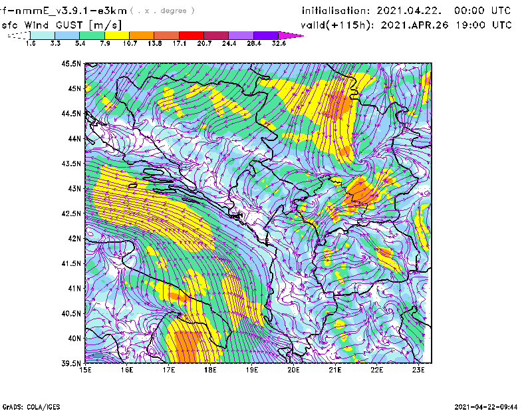Click the violet 28.4–32.6 legend swatch
Screen dimensions: 532x411
pos(266,35)
